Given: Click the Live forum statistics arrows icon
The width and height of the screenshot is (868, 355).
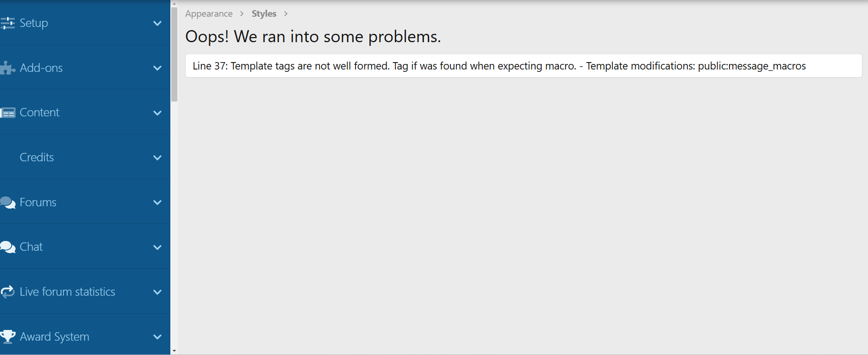Looking at the screenshot, I should click(8, 292).
